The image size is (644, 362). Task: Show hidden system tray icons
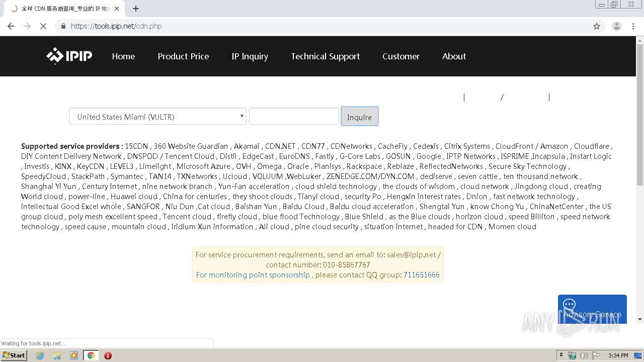[561, 355]
